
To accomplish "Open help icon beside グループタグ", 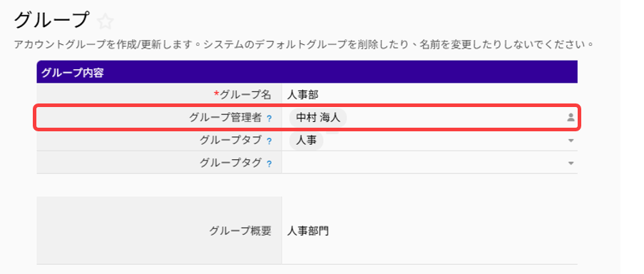I will tap(269, 164).
